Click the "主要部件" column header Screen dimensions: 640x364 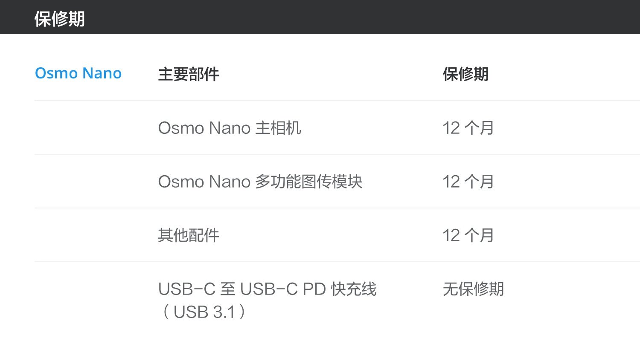(188, 74)
